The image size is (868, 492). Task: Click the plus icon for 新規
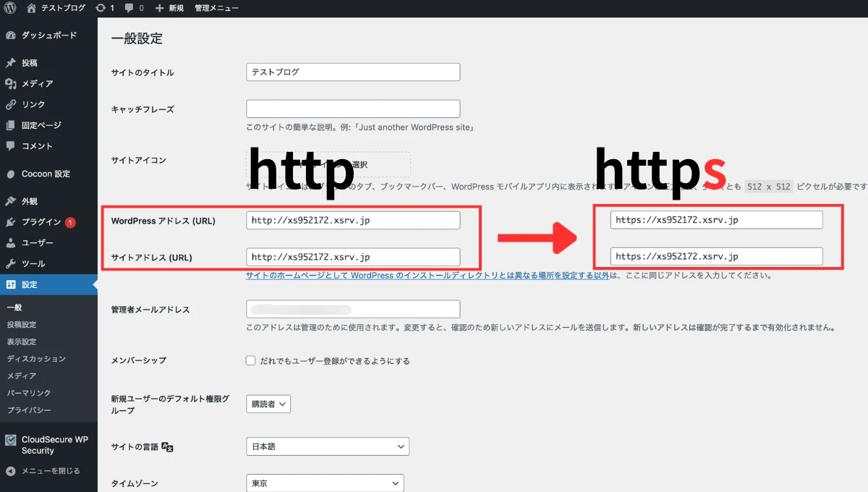160,8
